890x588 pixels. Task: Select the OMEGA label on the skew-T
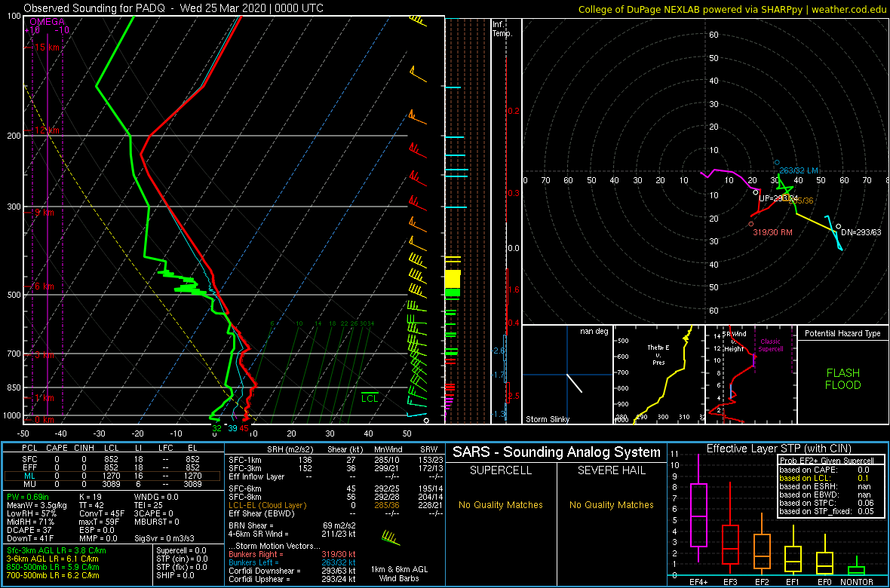pyautogui.click(x=47, y=22)
